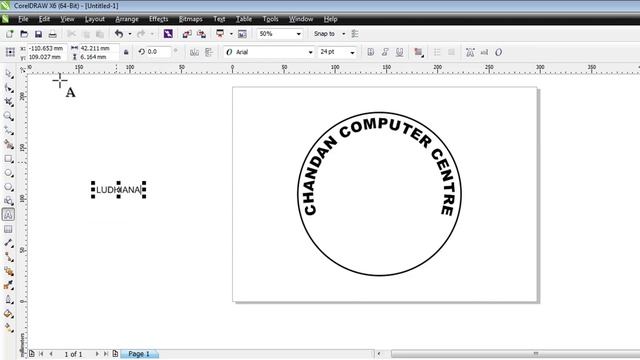The width and height of the screenshot is (640, 360).
Task: Open the Application launcher icon
Action: tap(220, 34)
